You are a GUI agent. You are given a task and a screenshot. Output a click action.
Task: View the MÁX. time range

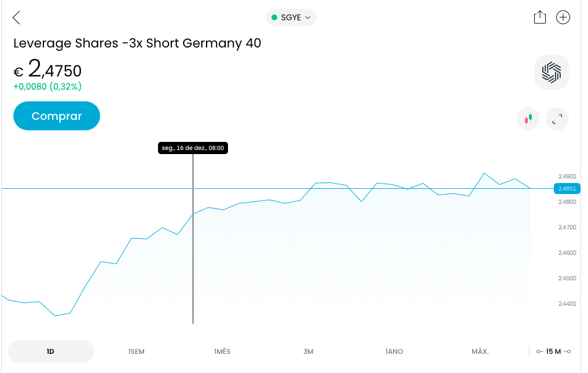pos(480,352)
